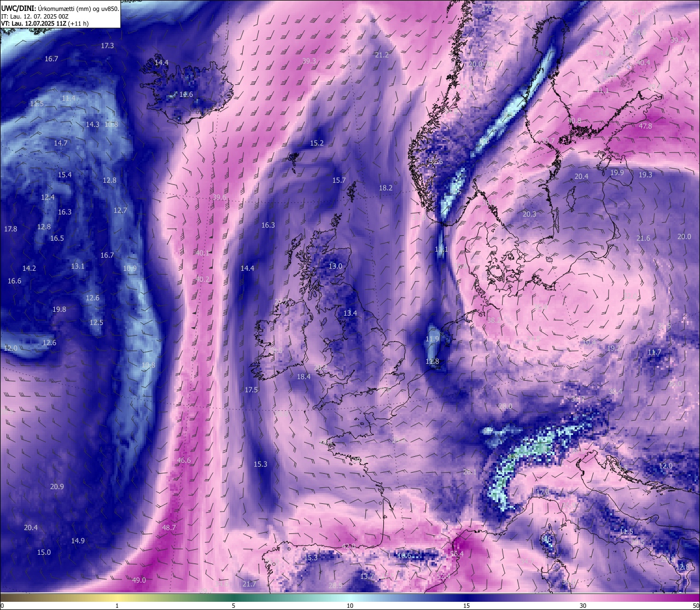Click the 5 mark on the color scale

coord(234,606)
